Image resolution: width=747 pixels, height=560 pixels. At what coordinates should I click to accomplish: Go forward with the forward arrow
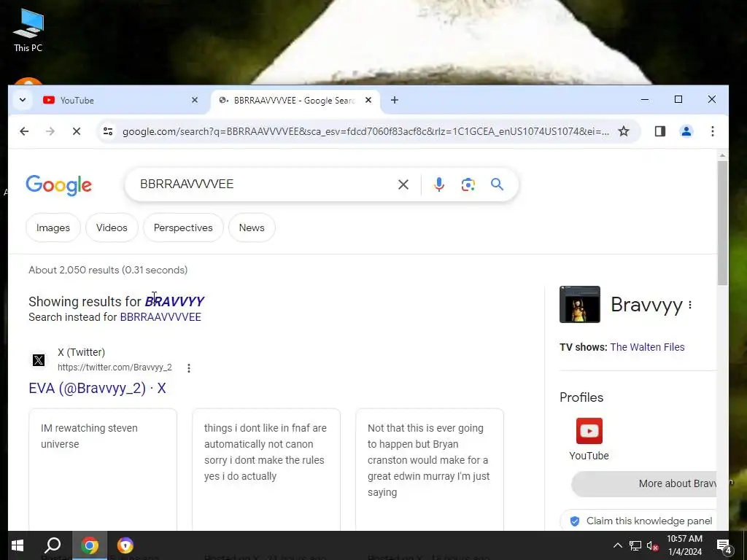[x=50, y=131]
